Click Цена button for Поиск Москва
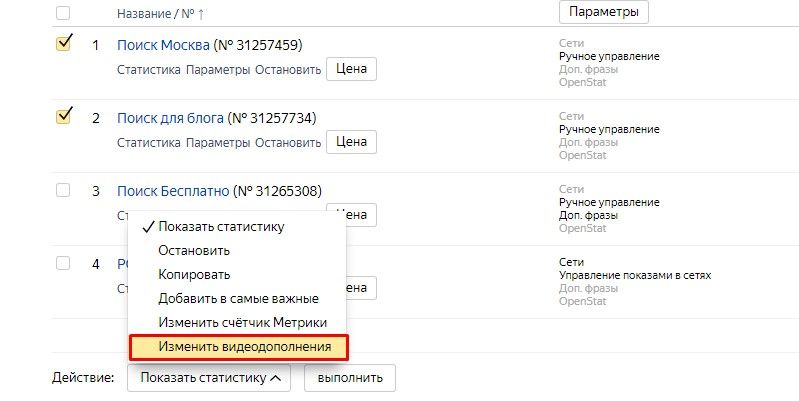 click(351, 69)
